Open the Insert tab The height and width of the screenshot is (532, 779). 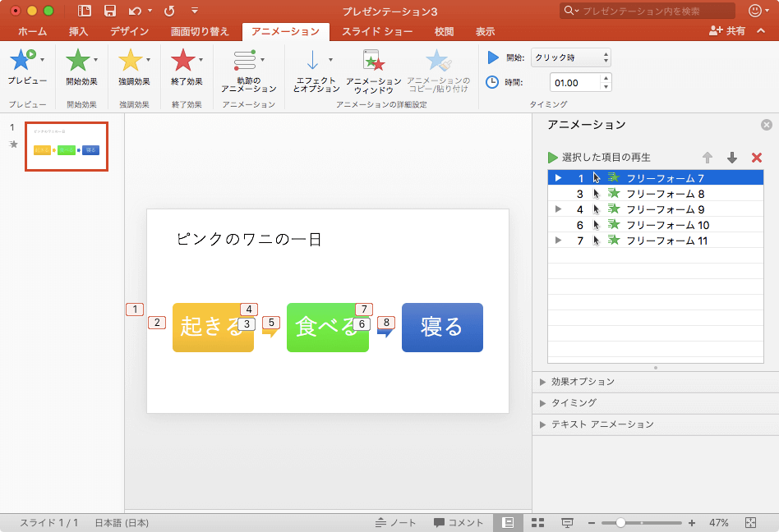(x=78, y=31)
